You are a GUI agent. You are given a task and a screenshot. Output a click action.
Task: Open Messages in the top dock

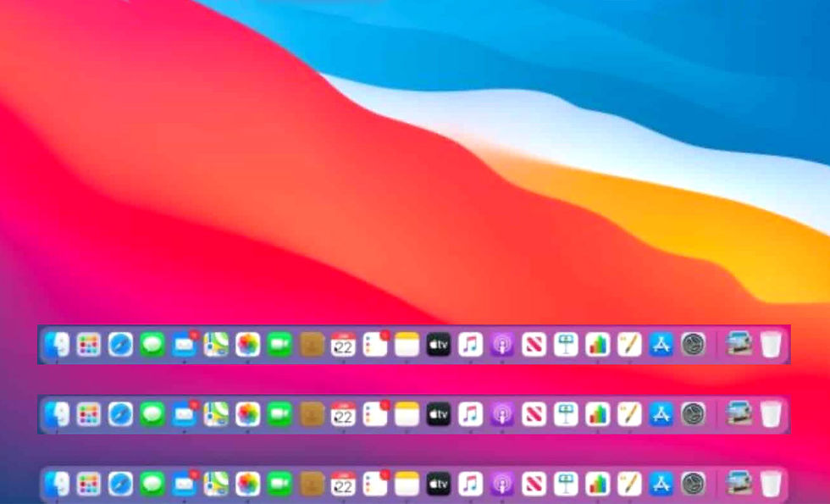coord(152,345)
